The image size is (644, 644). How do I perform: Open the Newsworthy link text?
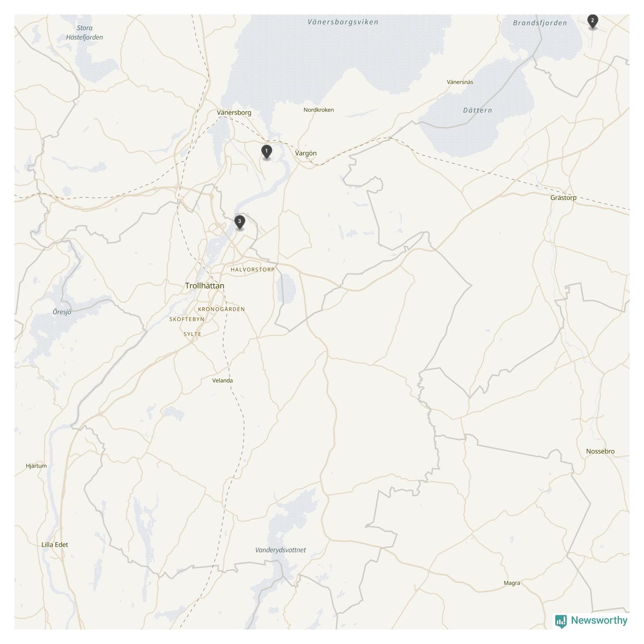coord(599,620)
